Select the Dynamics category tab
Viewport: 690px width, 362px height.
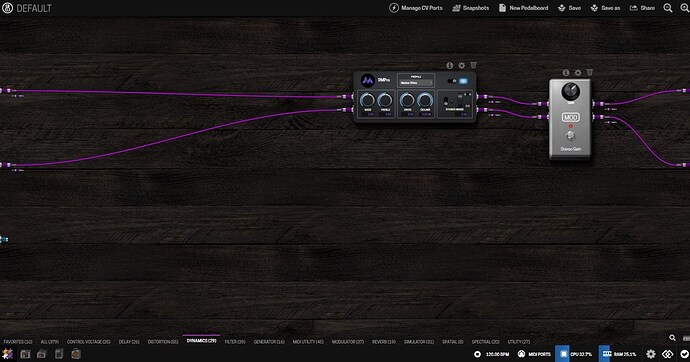coord(201,341)
